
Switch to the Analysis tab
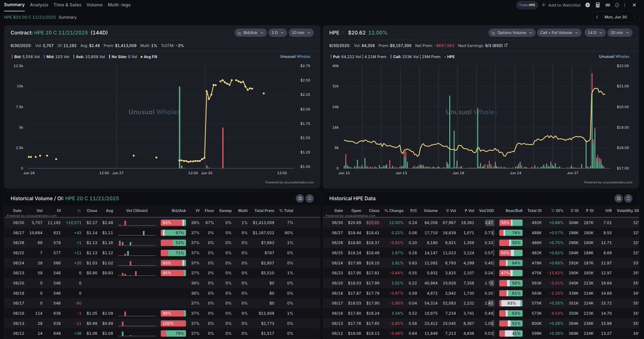coord(39,5)
